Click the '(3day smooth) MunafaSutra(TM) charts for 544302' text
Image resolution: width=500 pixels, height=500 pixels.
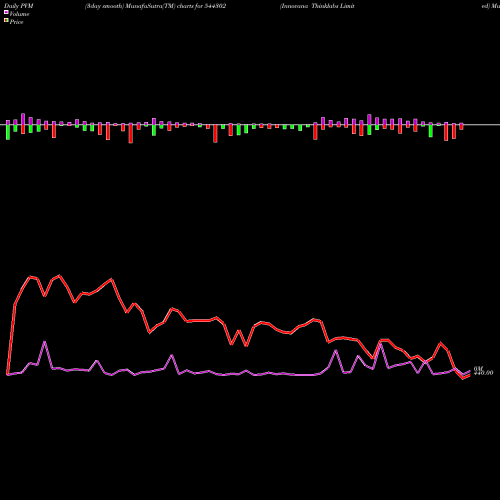click(x=156, y=6)
